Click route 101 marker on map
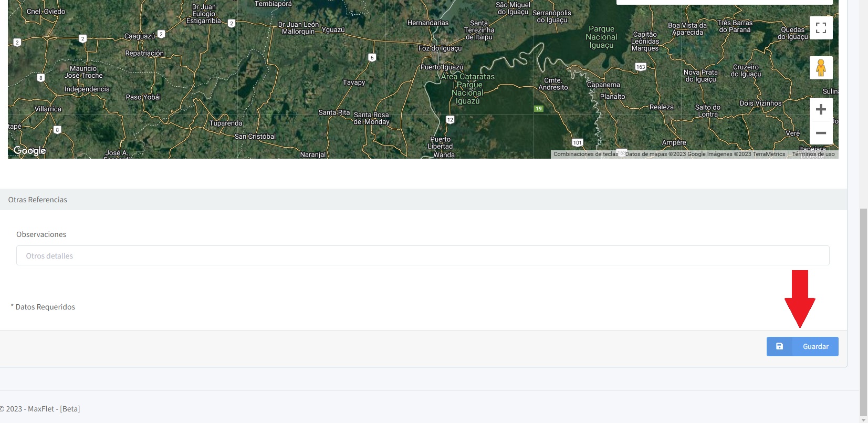 point(577,142)
